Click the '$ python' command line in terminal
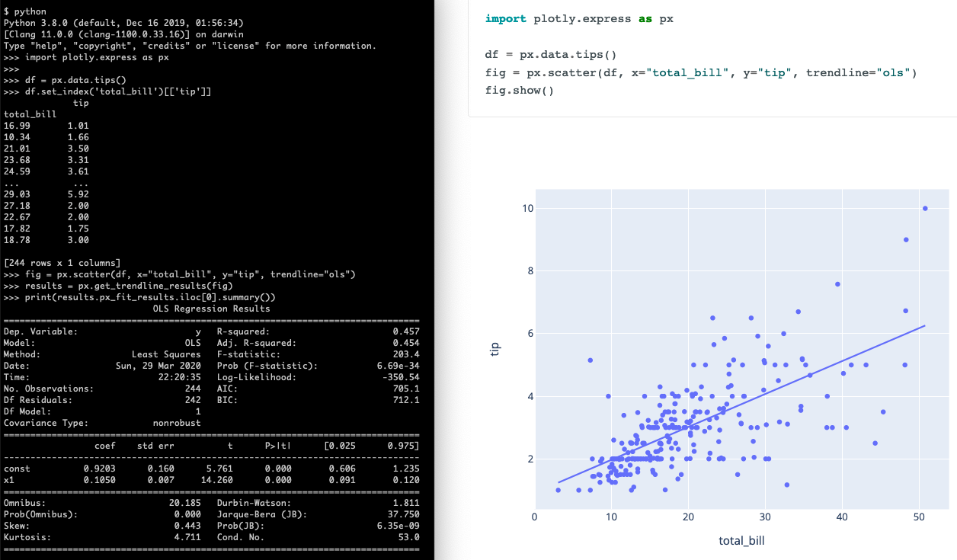 click(x=25, y=11)
